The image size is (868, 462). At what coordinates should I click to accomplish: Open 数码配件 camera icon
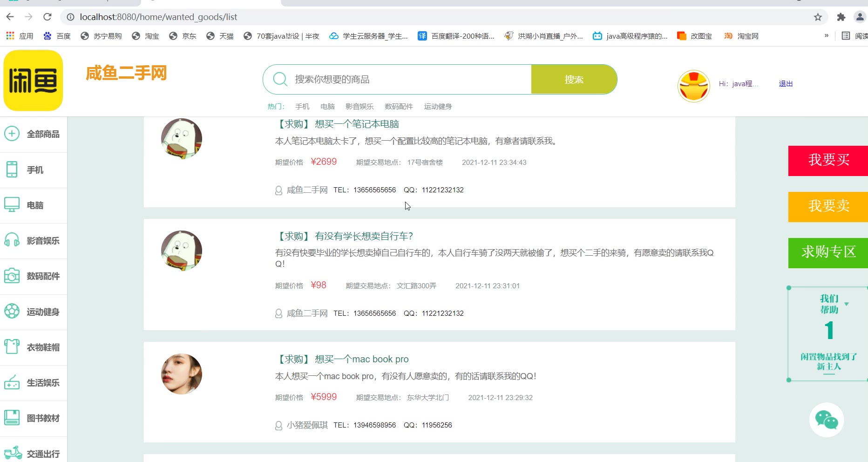pyautogui.click(x=12, y=276)
